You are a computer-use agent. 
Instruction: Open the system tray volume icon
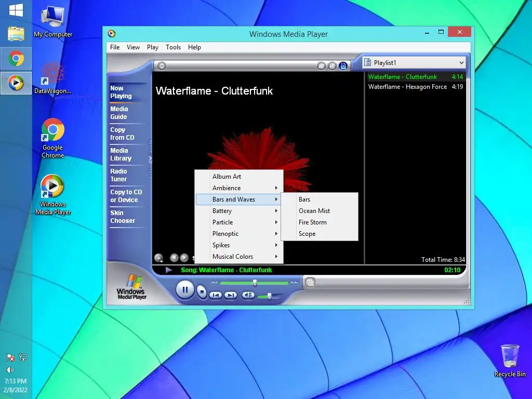(10, 370)
